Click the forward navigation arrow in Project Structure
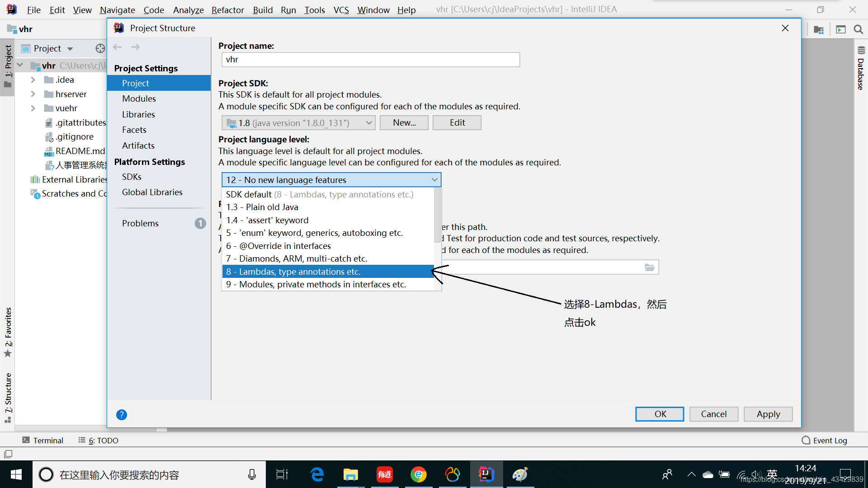The width and height of the screenshot is (868, 488). [135, 47]
